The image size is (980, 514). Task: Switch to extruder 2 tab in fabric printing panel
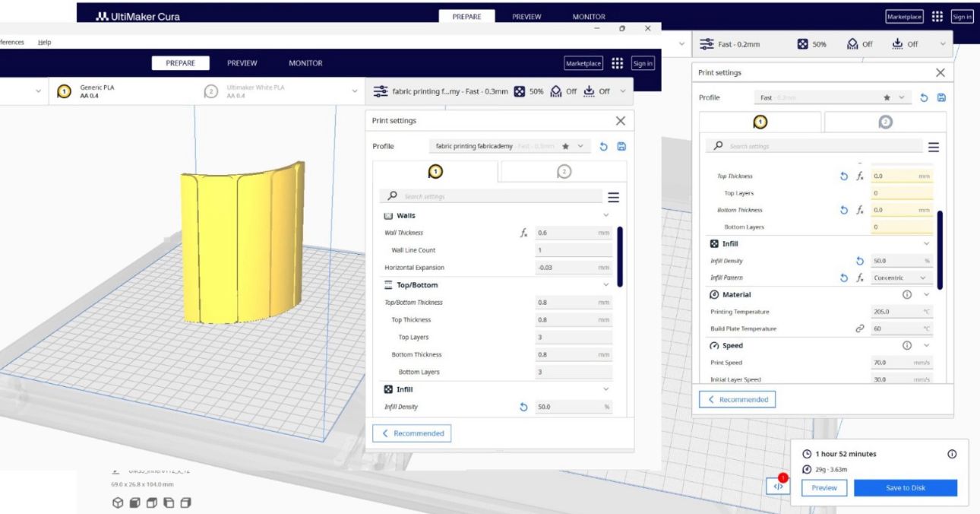coord(564,172)
